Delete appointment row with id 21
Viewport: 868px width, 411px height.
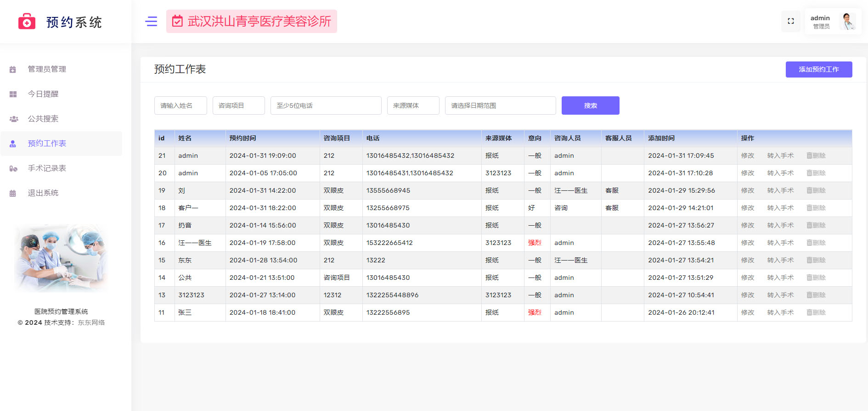click(816, 156)
